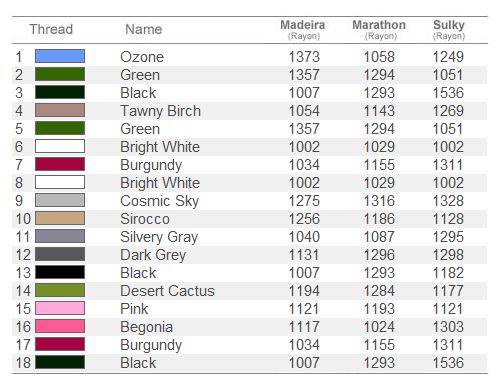Click Sulky number 1182 in row 13

pyautogui.click(x=448, y=273)
